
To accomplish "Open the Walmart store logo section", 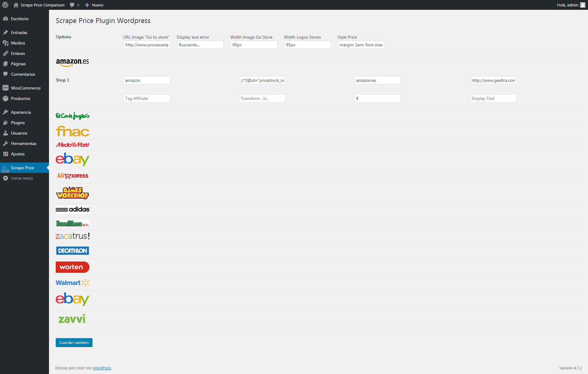I will click(x=73, y=283).
